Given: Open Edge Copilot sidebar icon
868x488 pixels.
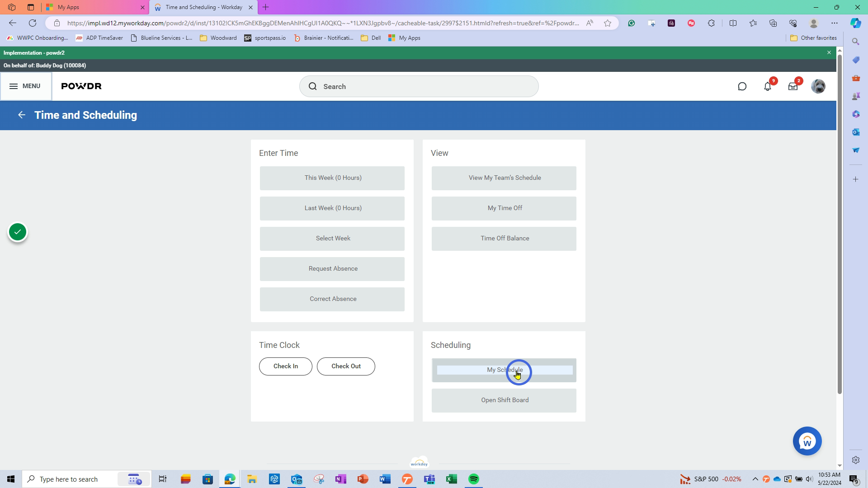Looking at the screenshot, I should [856, 23].
